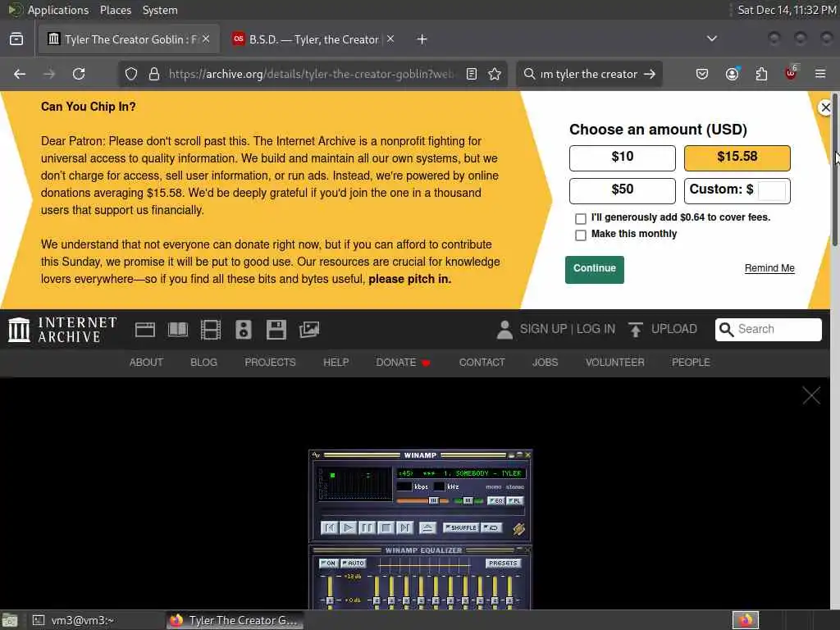Skip to previous track in Winamp
This screenshot has height=630, width=840.
click(329, 527)
